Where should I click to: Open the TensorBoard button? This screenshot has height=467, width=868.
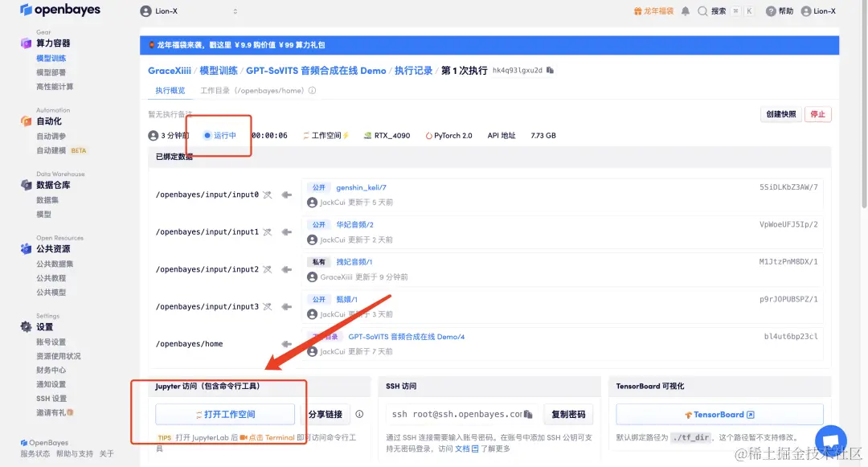point(719,415)
